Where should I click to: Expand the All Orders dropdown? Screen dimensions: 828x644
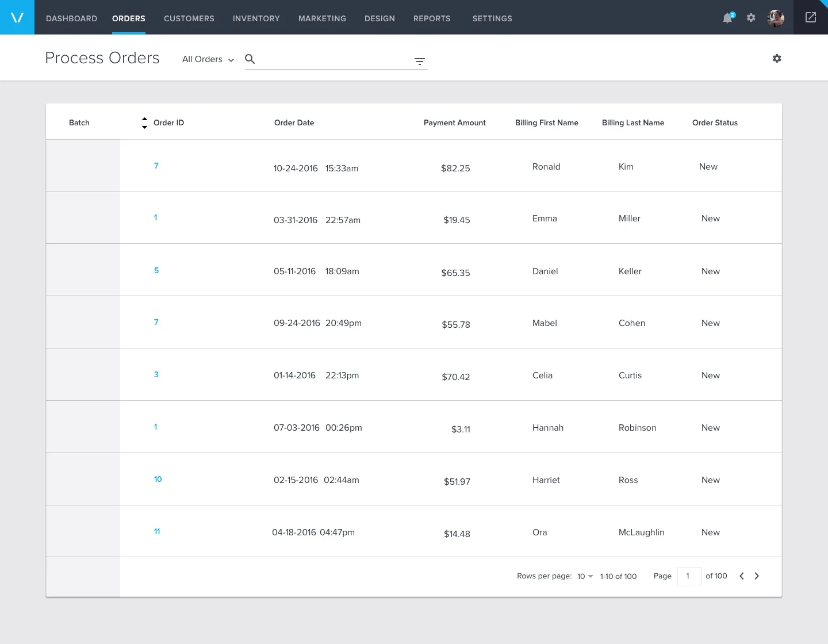pyautogui.click(x=208, y=59)
